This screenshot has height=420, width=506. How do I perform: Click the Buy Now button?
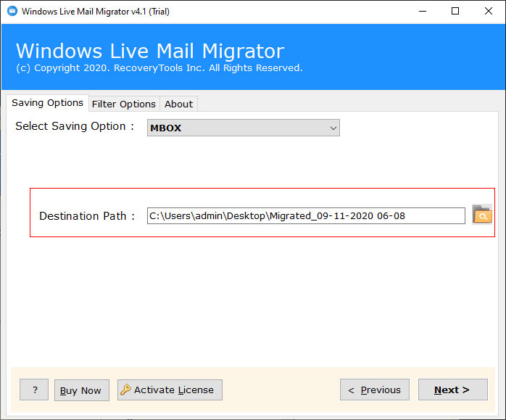[x=82, y=390]
